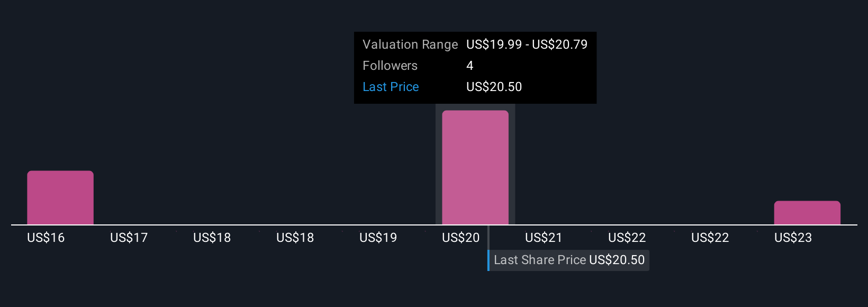Click the Last Share Price US$20.50 label
The height and width of the screenshot is (307, 868).
coord(569,260)
